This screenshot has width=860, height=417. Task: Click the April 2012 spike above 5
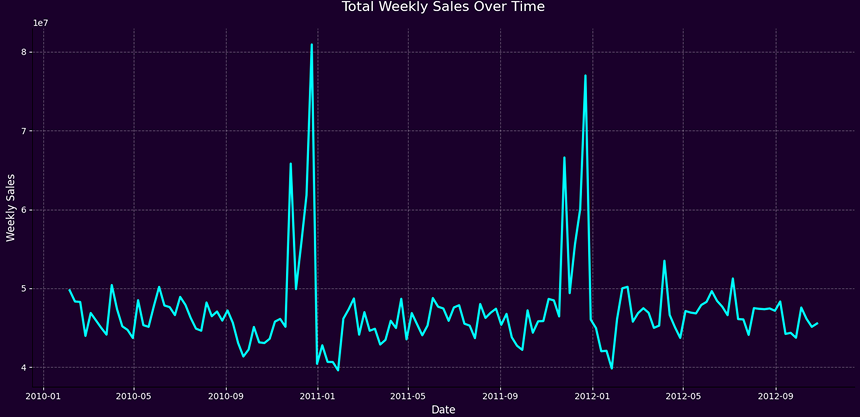pyautogui.click(x=664, y=261)
